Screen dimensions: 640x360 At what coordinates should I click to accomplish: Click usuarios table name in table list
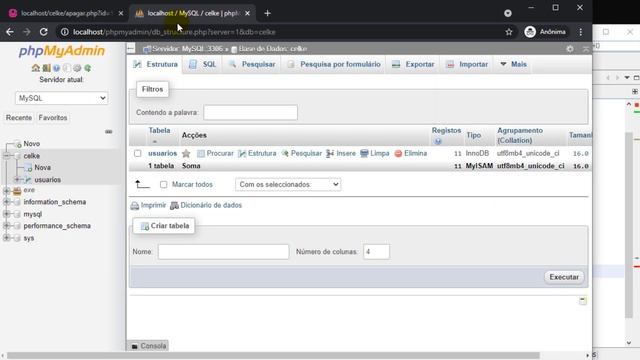click(162, 153)
